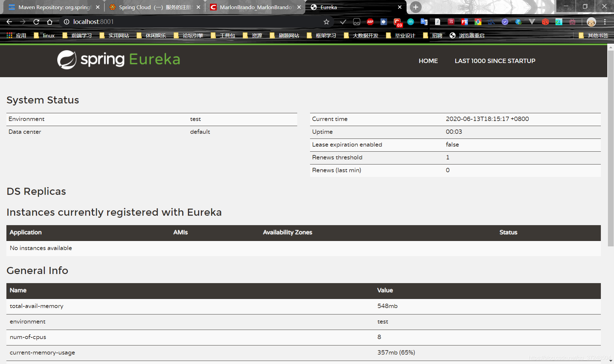
Task: Open the 其他书签 folder
Action: coord(593,35)
